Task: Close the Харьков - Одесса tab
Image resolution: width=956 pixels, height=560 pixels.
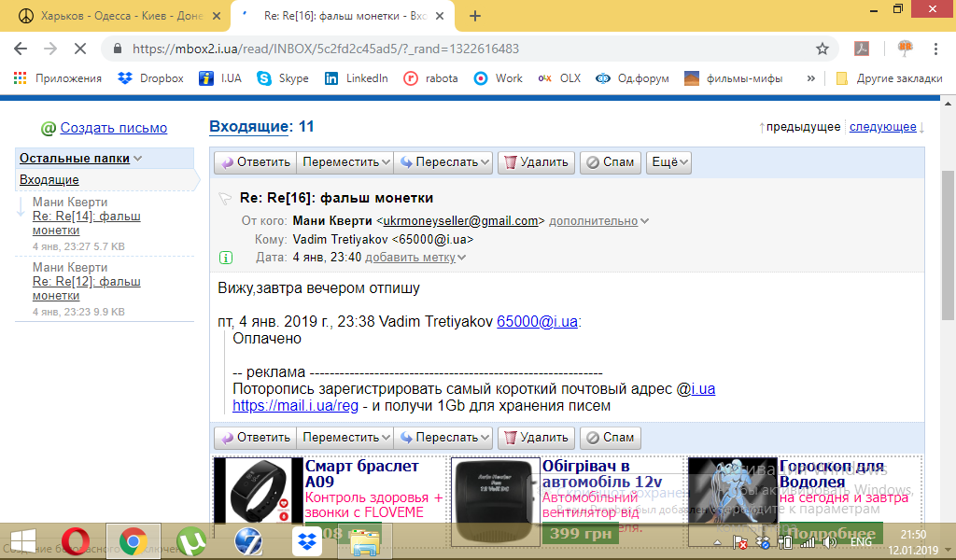Action: [217, 16]
